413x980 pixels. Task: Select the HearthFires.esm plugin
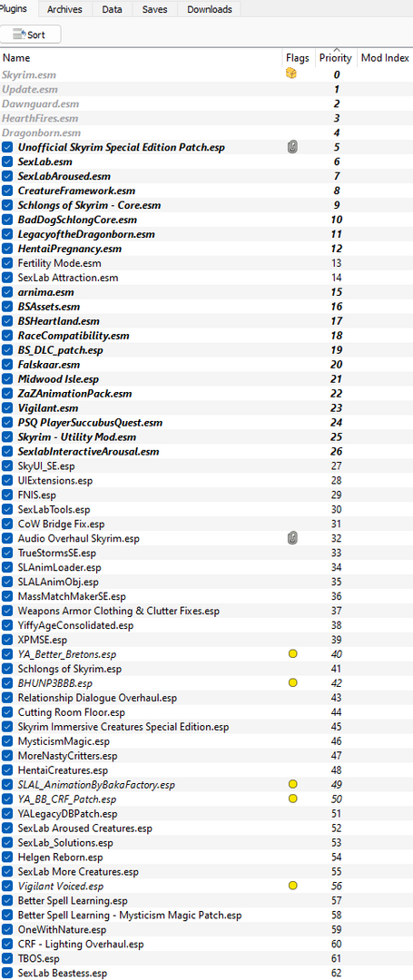pyautogui.click(x=206, y=118)
